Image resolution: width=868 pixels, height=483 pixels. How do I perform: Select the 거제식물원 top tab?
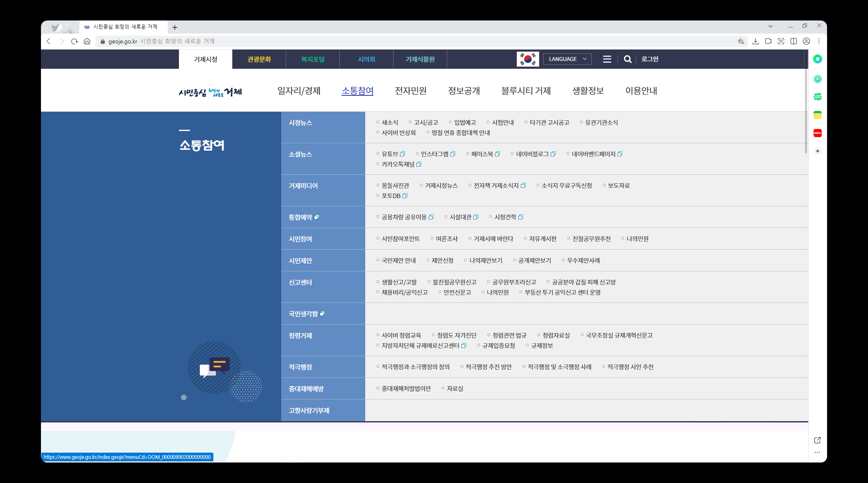click(420, 59)
